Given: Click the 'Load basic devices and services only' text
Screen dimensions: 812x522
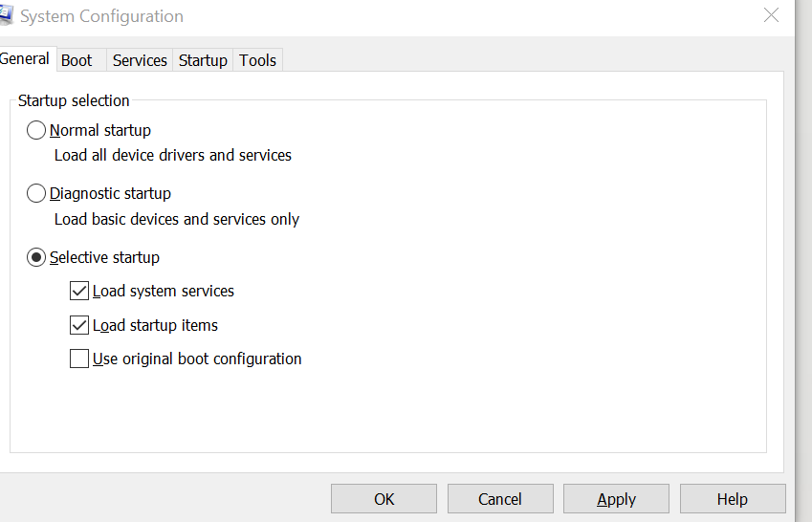Looking at the screenshot, I should tap(177, 219).
